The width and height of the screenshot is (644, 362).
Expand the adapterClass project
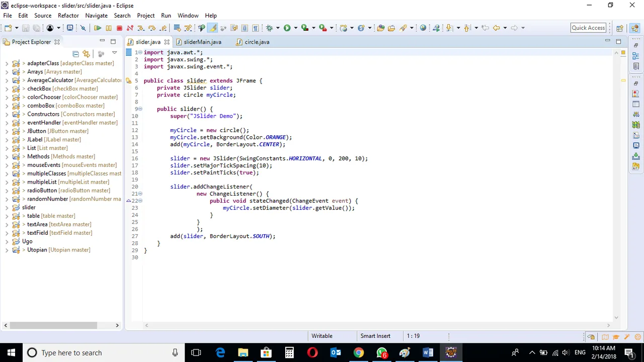pyautogui.click(x=7, y=63)
